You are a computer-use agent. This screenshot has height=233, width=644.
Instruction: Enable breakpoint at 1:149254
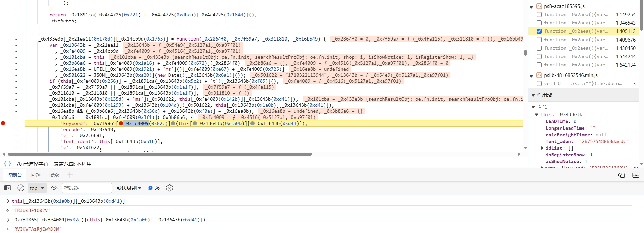click(539, 14)
